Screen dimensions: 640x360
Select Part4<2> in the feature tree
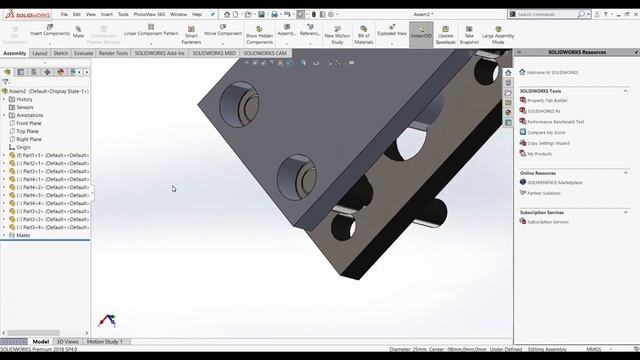(x=53, y=187)
